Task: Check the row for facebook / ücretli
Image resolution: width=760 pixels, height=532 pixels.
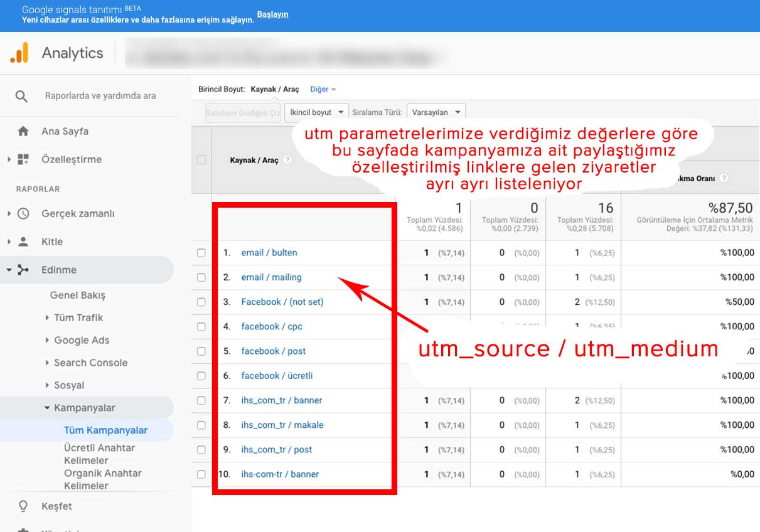Action: pos(201,376)
